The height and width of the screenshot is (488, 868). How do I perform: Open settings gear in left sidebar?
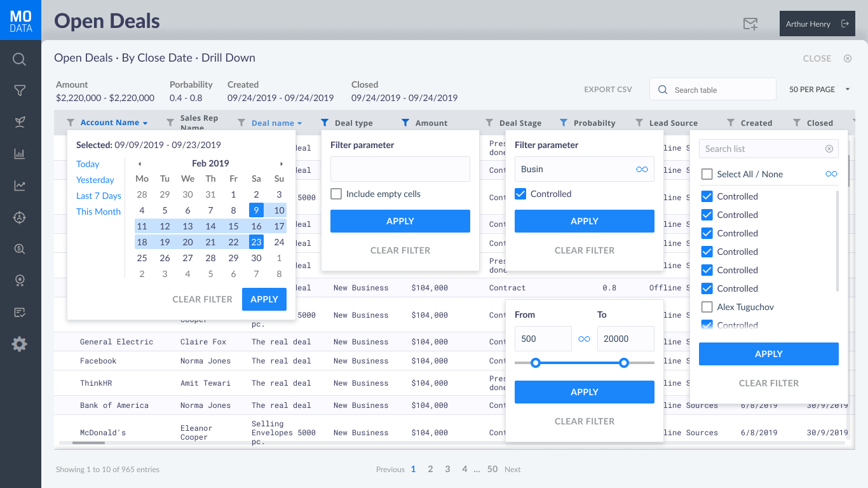point(20,344)
